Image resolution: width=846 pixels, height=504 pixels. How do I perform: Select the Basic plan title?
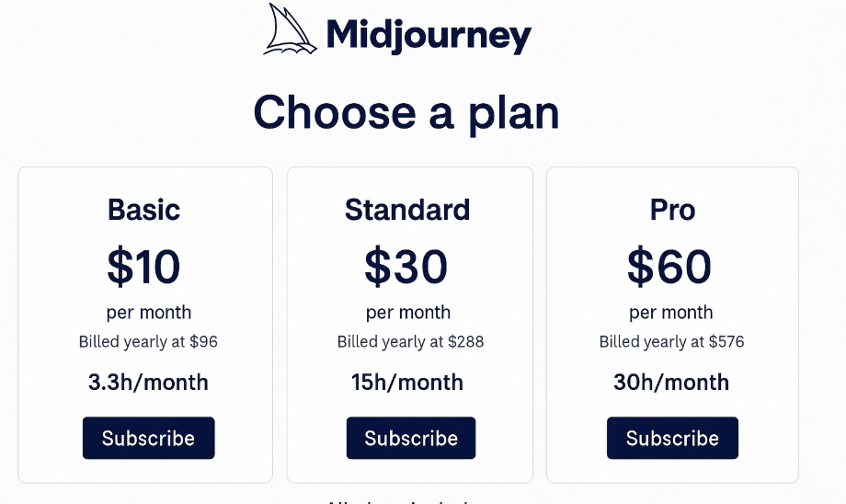[144, 210]
